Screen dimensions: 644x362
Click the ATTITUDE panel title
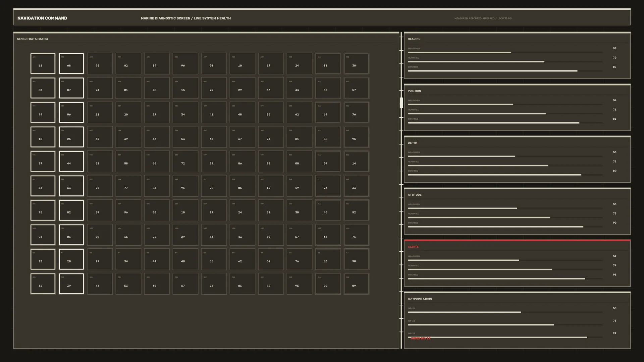click(x=415, y=195)
